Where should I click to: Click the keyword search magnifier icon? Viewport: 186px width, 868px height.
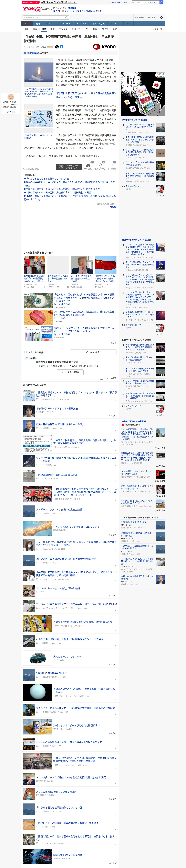point(66,18)
